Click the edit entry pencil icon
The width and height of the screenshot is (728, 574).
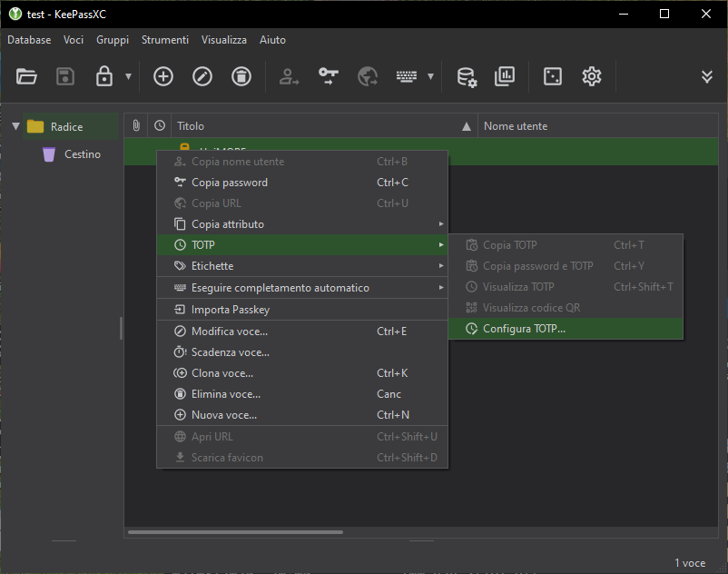(x=202, y=76)
